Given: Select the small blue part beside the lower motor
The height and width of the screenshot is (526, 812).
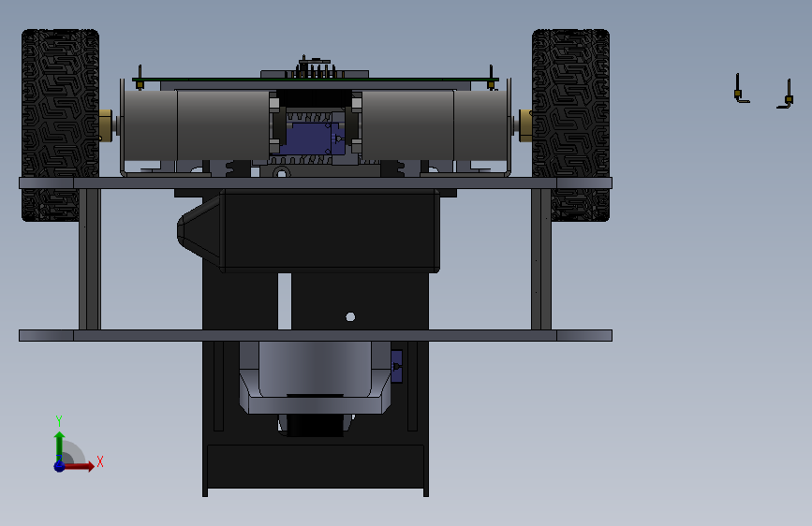Looking at the screenshot, I should (x=397, y=367).
